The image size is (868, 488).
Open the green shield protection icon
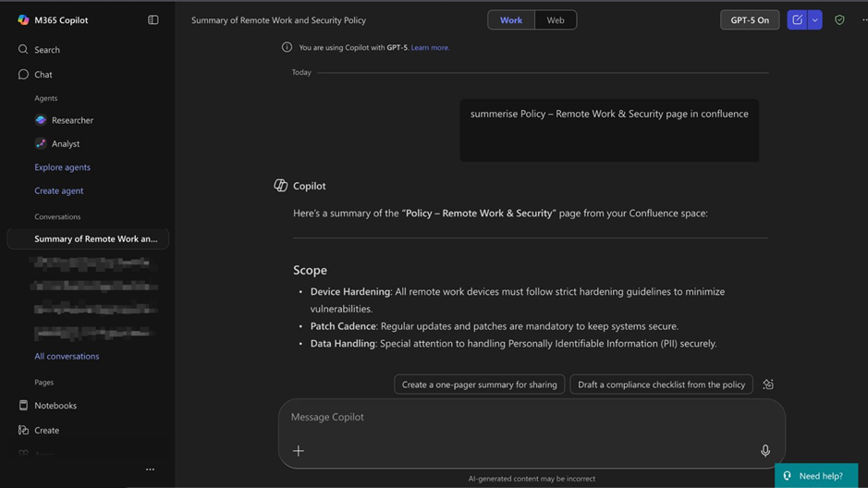[x=839, y=20]
